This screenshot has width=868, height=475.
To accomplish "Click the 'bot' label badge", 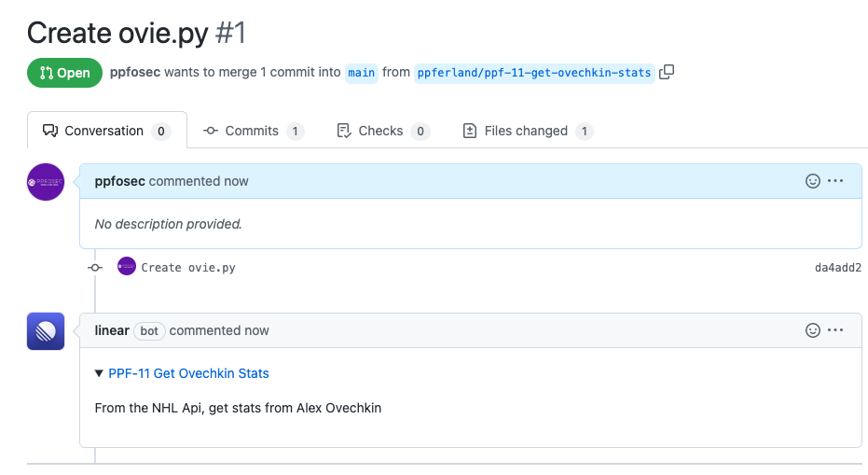I will tap(149, 331).
